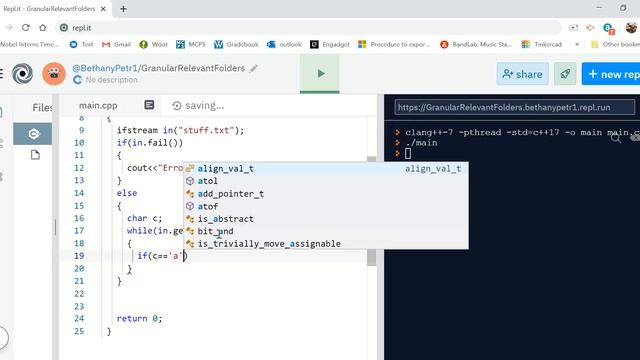Click the repl.it address bar
Viewport: 640px width, 360px height.
(308, 27)
